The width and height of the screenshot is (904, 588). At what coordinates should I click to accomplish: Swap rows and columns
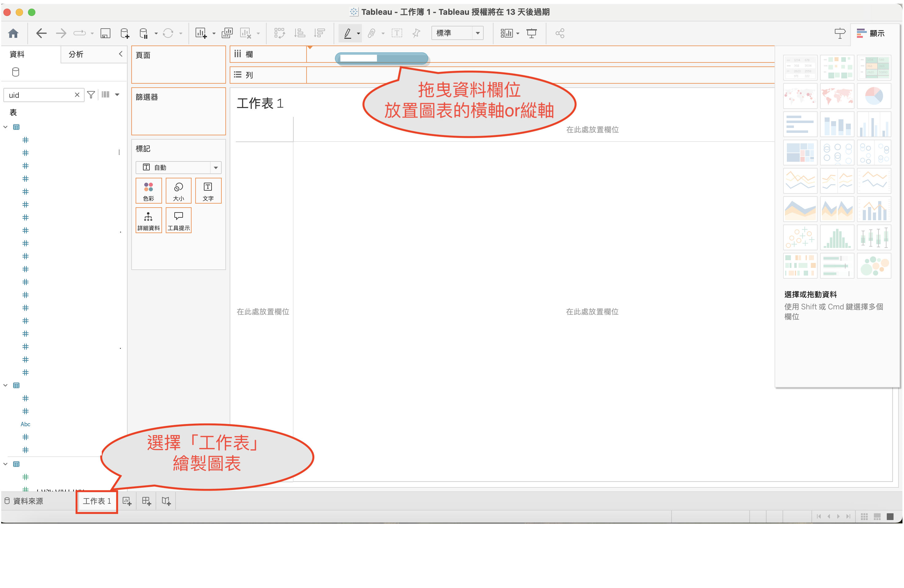[x=280, y=34]
